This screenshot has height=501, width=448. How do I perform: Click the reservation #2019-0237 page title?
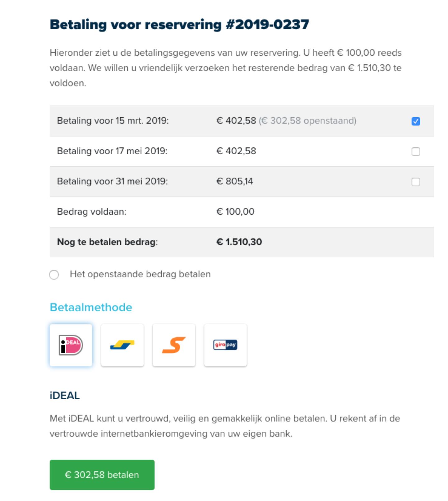(x=179, y=25)
